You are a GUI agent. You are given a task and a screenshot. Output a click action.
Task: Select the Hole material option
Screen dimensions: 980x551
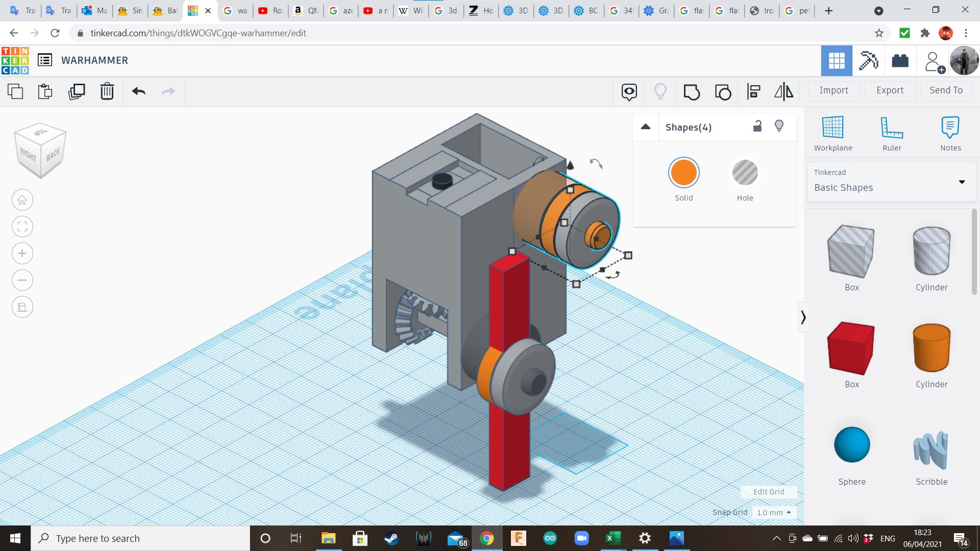[745, 173]
